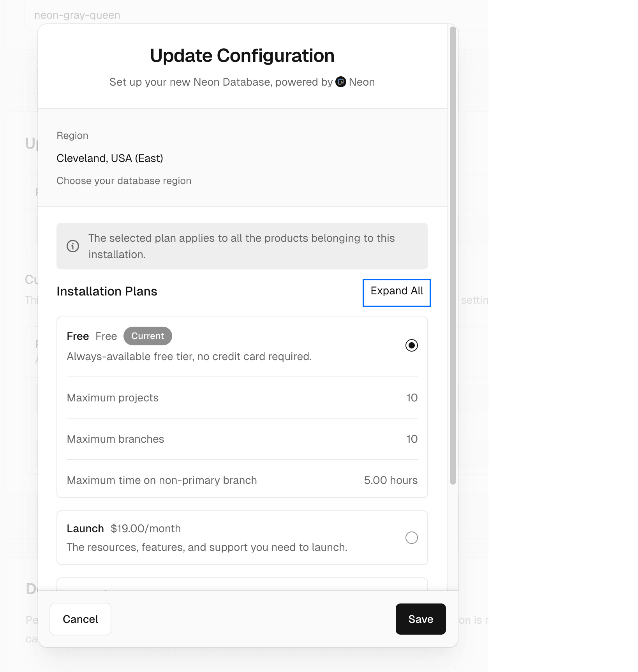Click the neon-gray-queen name field
The height and width of the screenshot is (672, 638).
[x=77, y=15]
